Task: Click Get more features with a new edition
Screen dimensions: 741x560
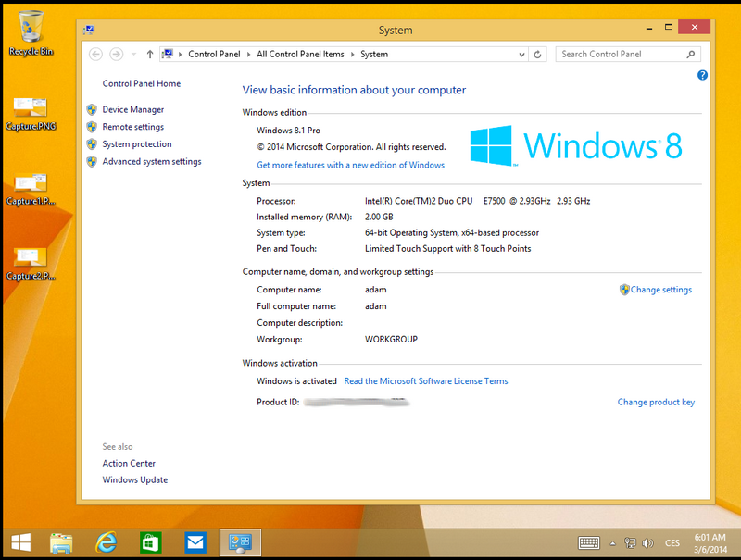Action: [x=351, y=165]
